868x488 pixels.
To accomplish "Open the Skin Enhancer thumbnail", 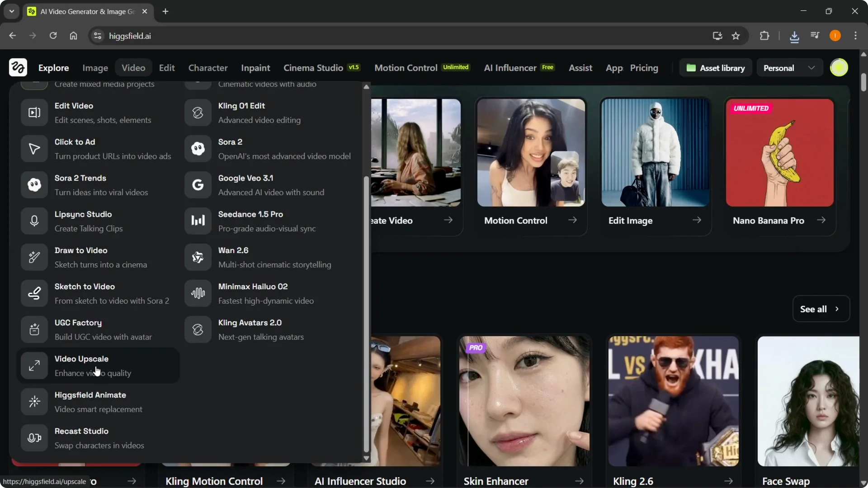I will pos(524,401).
